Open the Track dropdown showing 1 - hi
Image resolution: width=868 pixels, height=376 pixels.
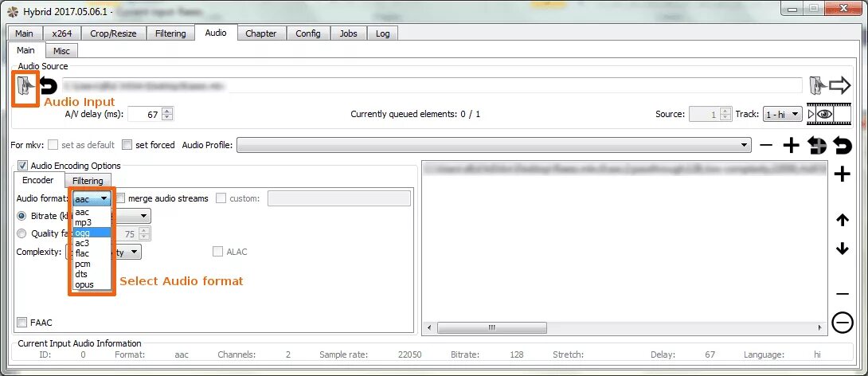click(x=782, y=114)
